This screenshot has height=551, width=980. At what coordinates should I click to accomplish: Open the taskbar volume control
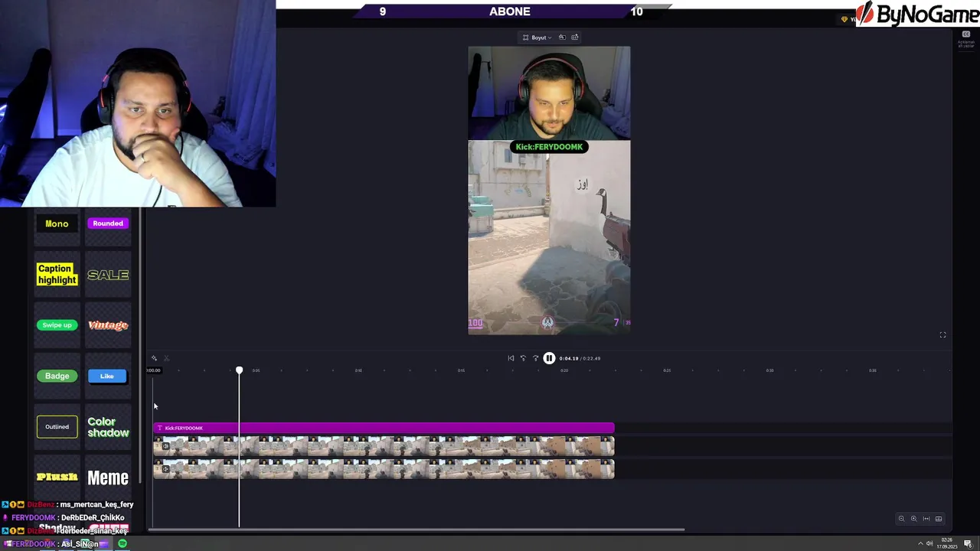(929, 544)
